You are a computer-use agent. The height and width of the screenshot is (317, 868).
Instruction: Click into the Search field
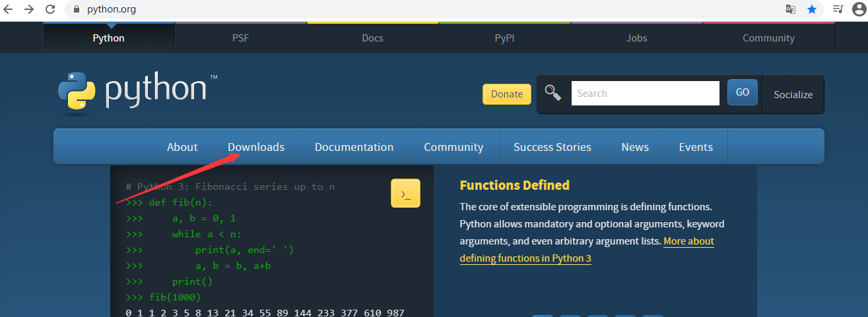point(646,93)
